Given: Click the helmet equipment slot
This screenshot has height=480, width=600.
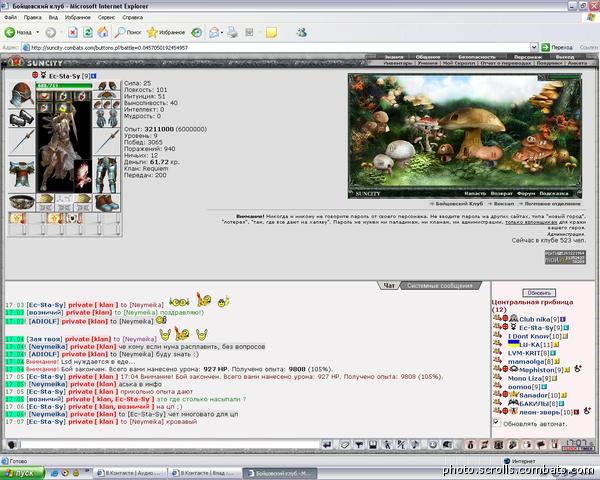Looking at the screenshot, I should click(21, 95).
